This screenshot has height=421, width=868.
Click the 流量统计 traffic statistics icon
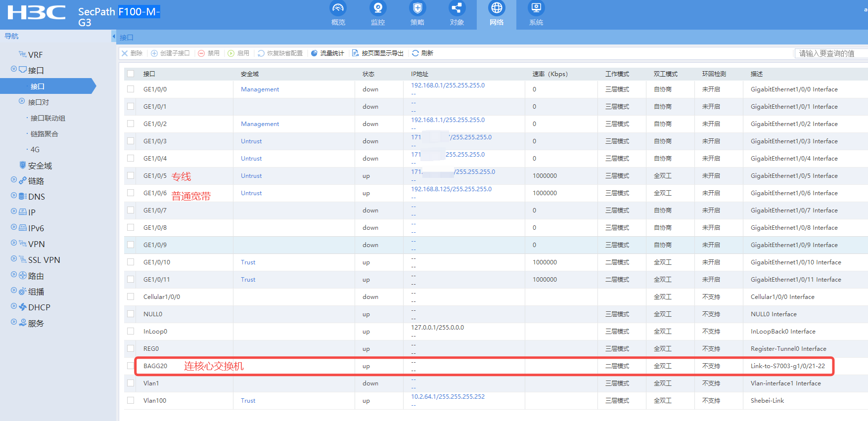pyautogui.click(x=314, y=53)
